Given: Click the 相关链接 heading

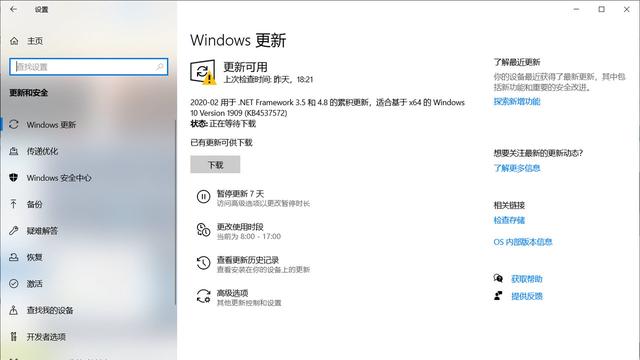Looking at the screenshot, I should pyautogui.click(x=509, y=205).
